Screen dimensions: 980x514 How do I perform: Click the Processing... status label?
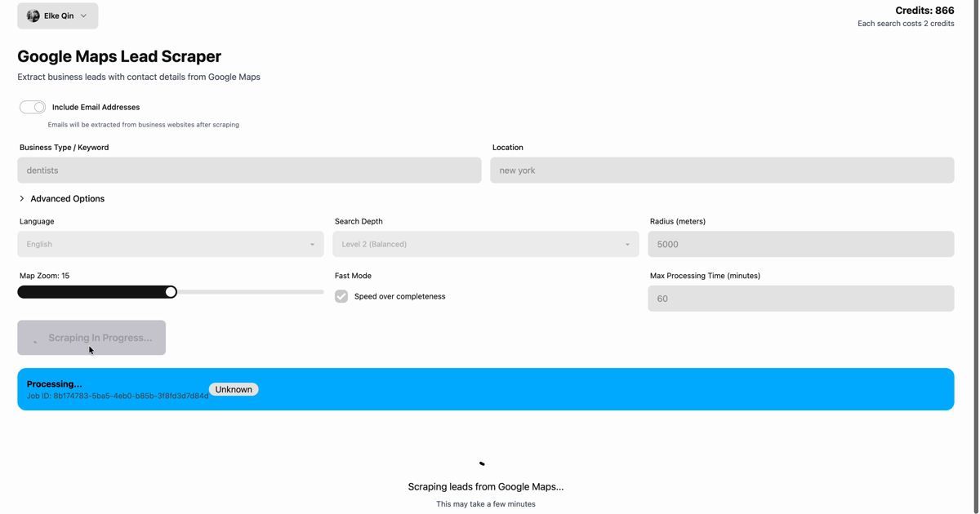point(54,383)
